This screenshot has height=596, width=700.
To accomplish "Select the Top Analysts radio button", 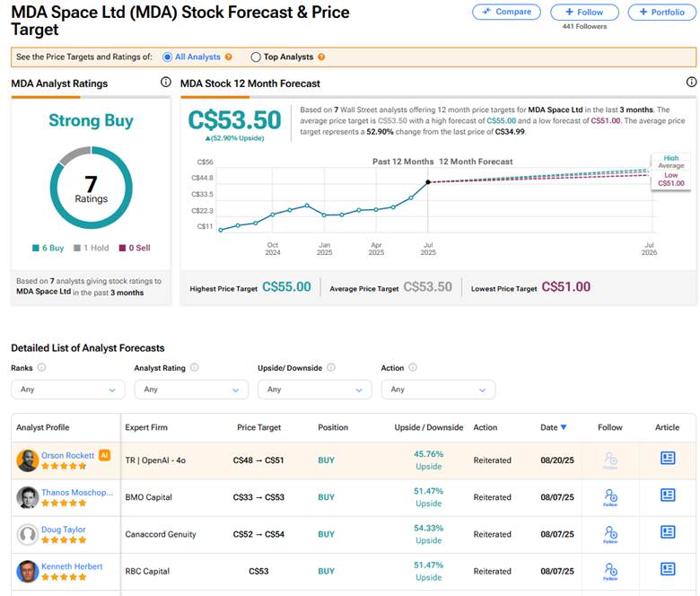I will point(256,57).
